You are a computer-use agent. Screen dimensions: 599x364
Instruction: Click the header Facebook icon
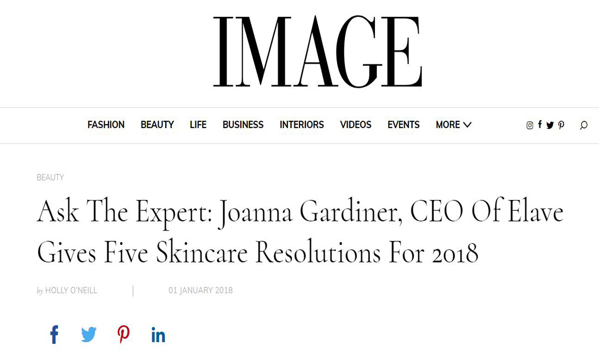click(x=540, y=125)
